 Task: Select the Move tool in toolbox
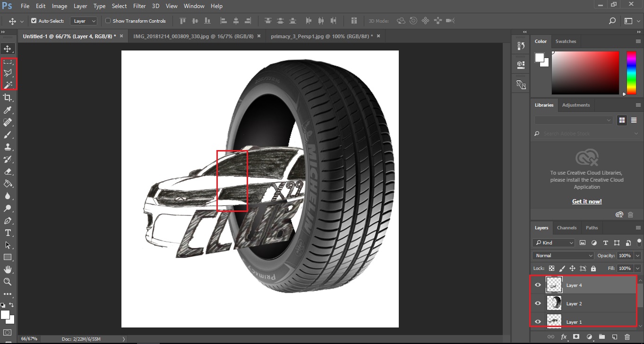[x=8, y=49]
